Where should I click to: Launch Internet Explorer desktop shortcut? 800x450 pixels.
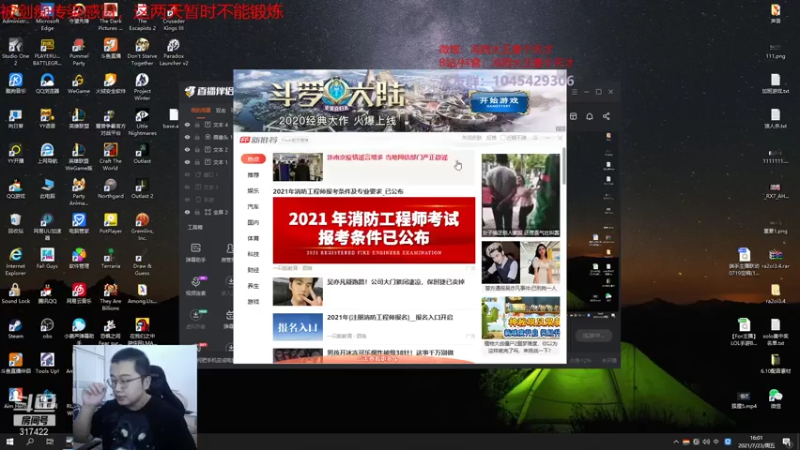[15, 262]
